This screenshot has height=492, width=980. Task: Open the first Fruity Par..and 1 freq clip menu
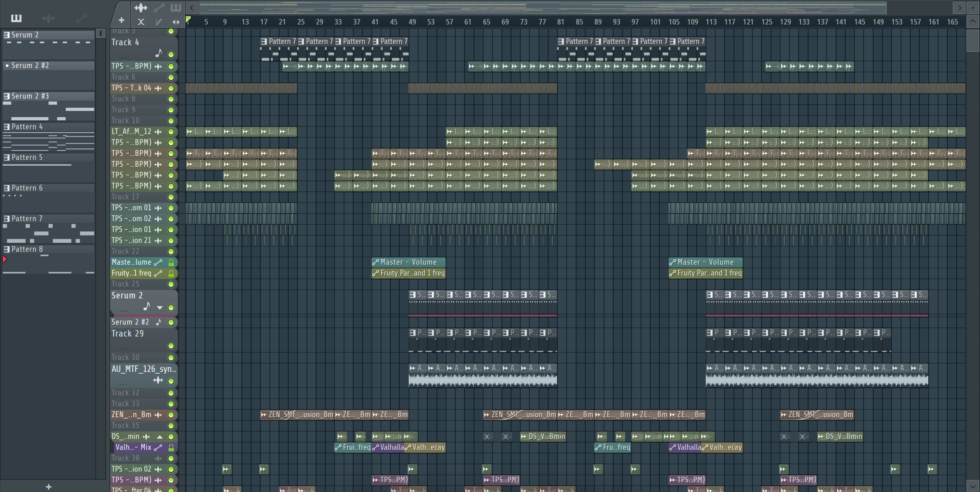pyautogui.click(x=375, y=273)
